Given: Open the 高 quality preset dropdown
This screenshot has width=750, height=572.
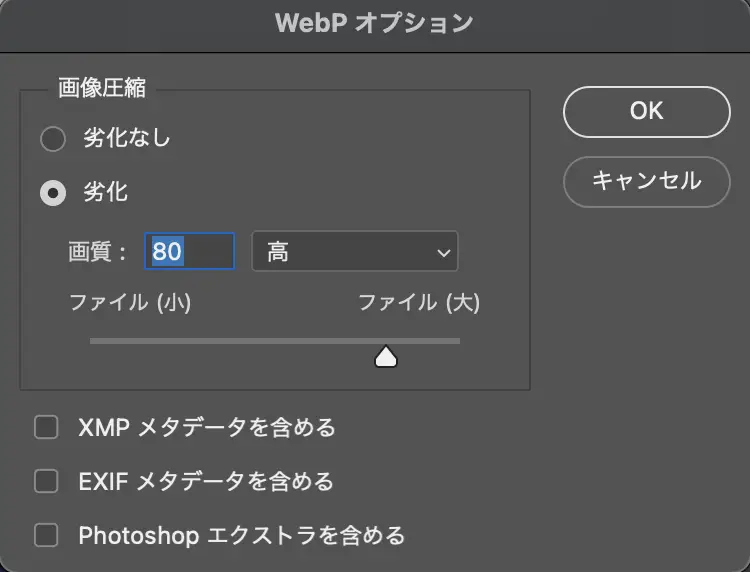Looking at the screenshot, I should pos(354,252).
